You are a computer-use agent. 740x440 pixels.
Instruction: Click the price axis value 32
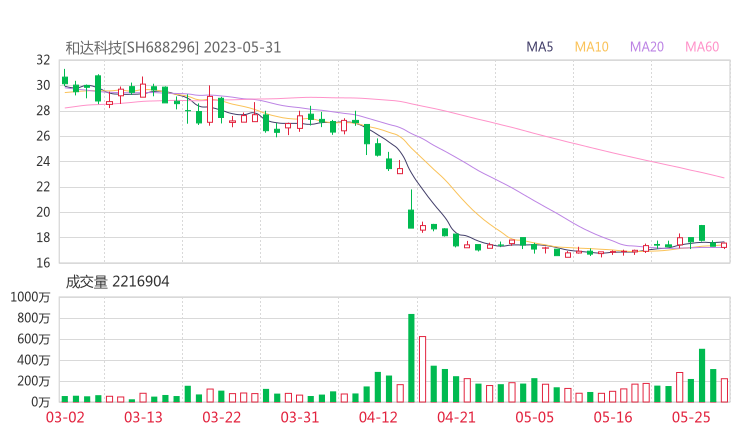(x=43, y=60)
